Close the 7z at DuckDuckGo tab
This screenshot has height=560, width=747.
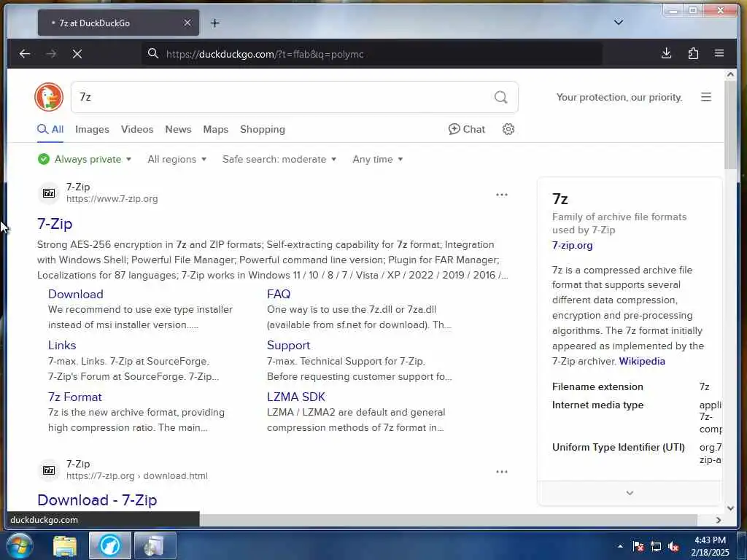point(187,23)
